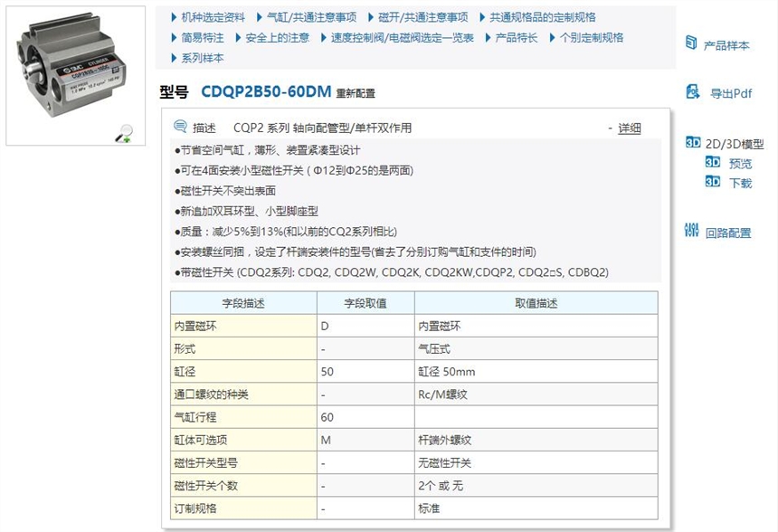The width and height of the screenshot is (778, 532).
Task: Click the 预览 3D preview link
Action: tap(740, 163)
